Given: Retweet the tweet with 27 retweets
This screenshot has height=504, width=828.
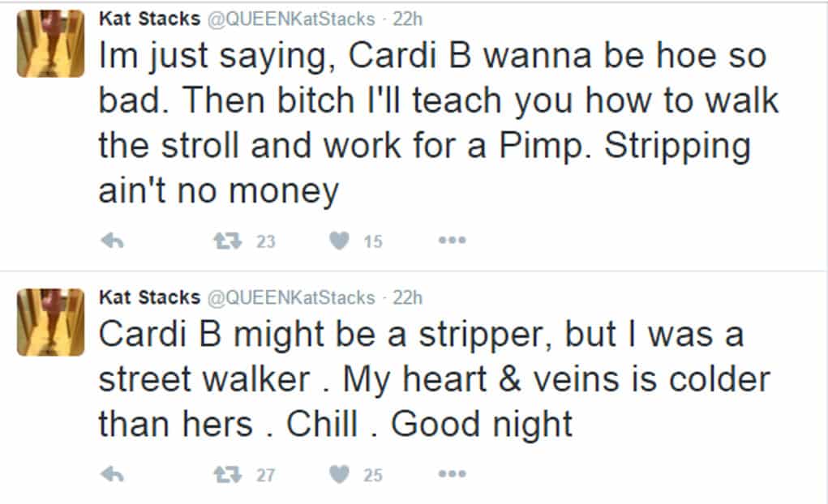Looking at the screenshot, I should tap(228, 475).
